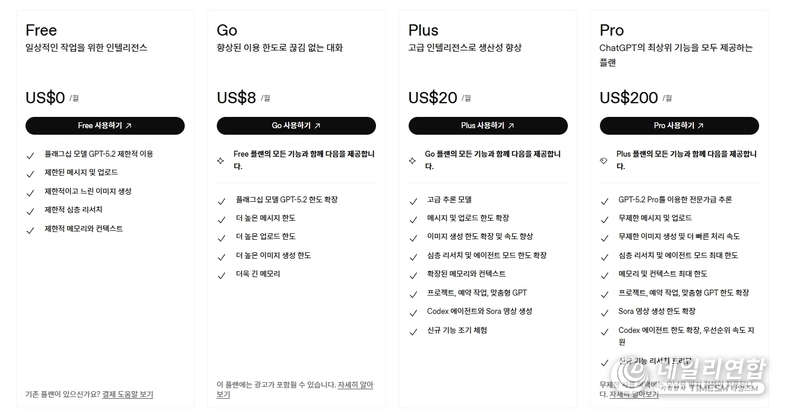
Task: Click the "US$8" price of the Go plan
Action: [x=237, y=98]
